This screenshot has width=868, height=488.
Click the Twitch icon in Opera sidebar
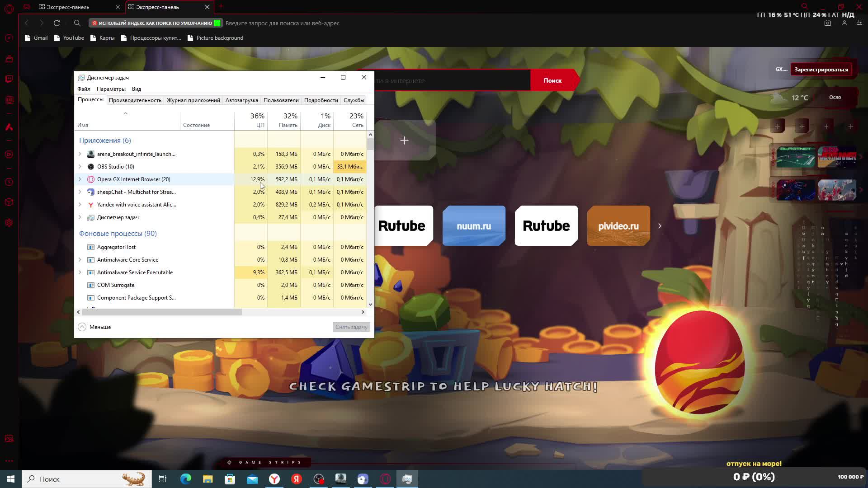click(9, 79)
